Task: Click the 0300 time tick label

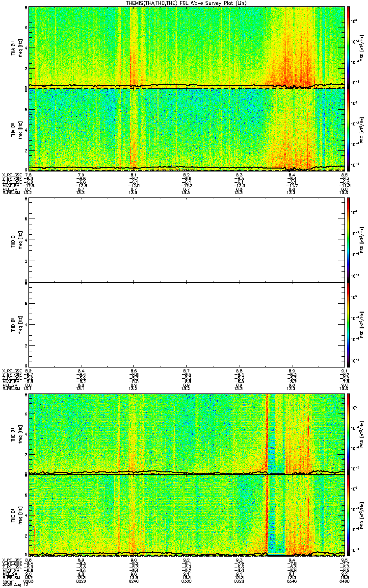Action: pos(186,581)
